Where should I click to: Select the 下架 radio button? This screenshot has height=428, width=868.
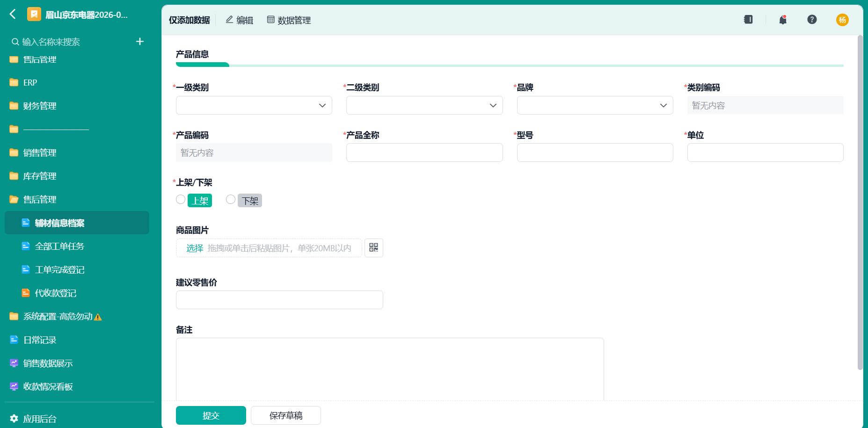coord(231,200)
